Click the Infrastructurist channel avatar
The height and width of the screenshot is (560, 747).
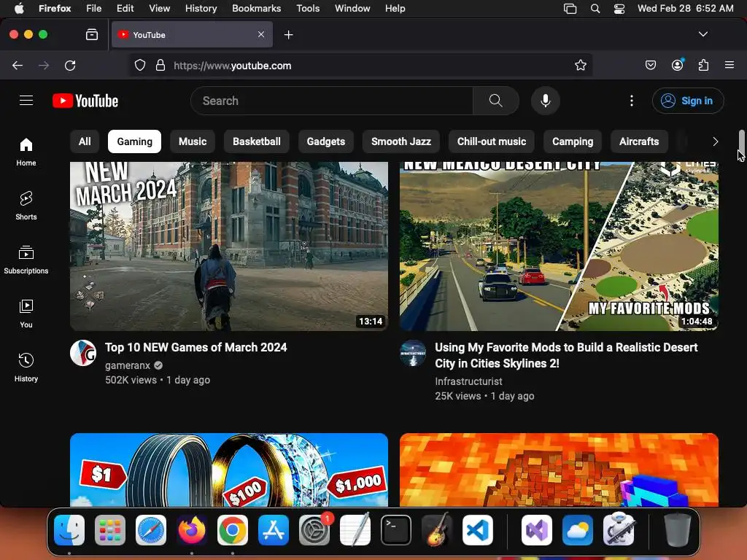click(413, 353)
